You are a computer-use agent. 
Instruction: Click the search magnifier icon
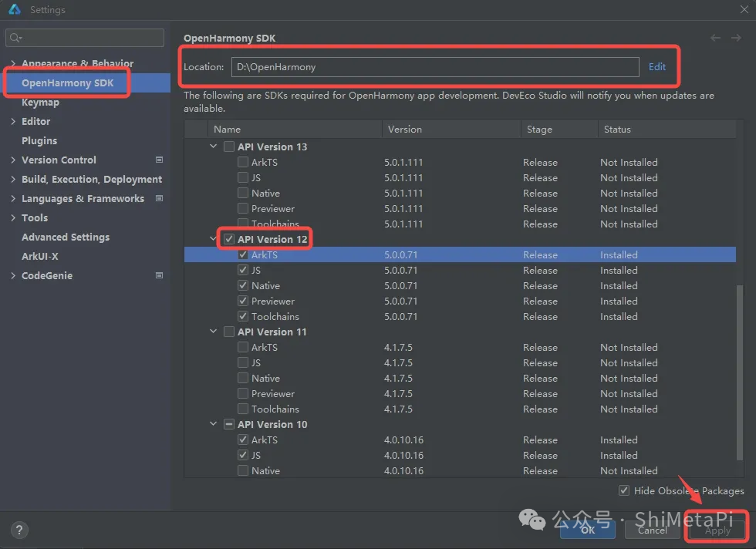15,38
